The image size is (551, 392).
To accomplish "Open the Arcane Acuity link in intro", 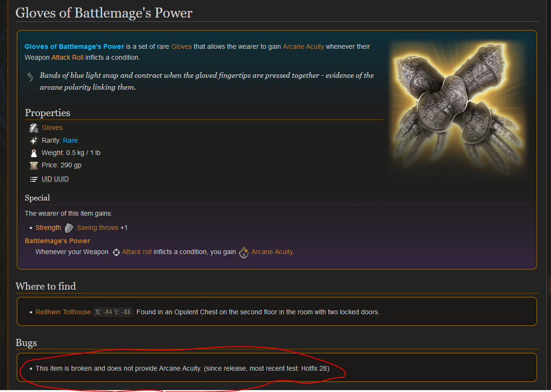I will point(303,46).
